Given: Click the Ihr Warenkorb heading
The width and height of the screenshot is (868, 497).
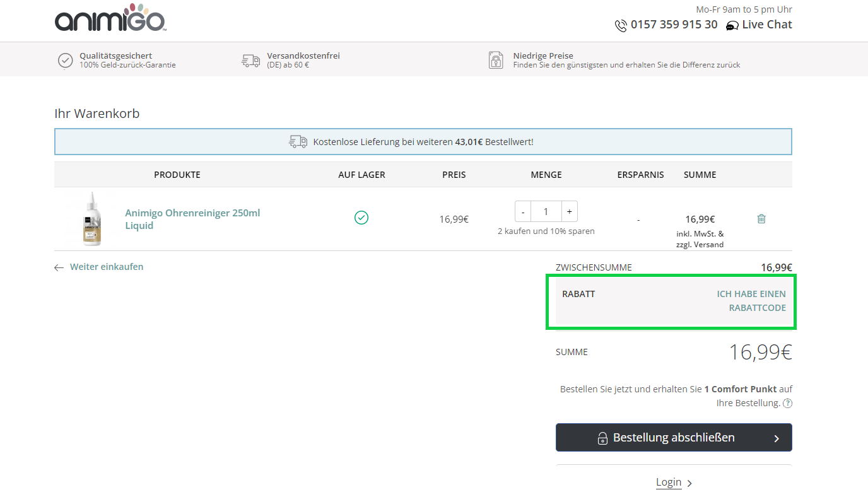Looking at the screenshot, I should [x=97, y=114].
